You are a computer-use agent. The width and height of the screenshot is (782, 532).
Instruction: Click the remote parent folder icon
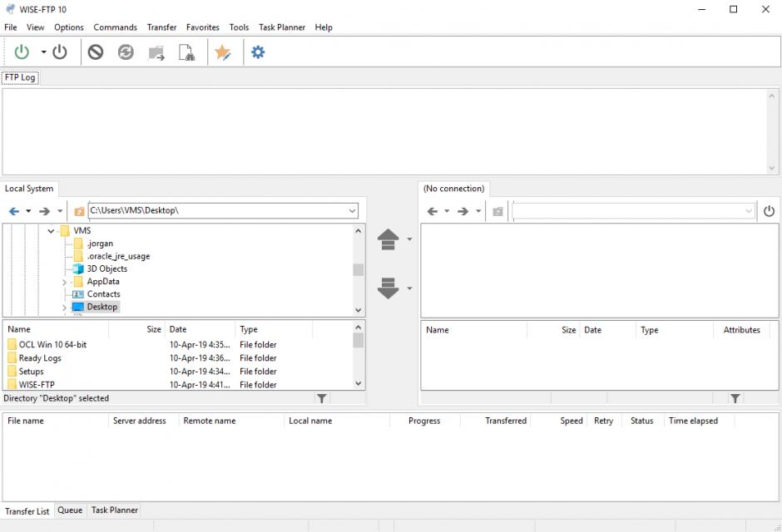pyautogui.click(x=497, y=212)
